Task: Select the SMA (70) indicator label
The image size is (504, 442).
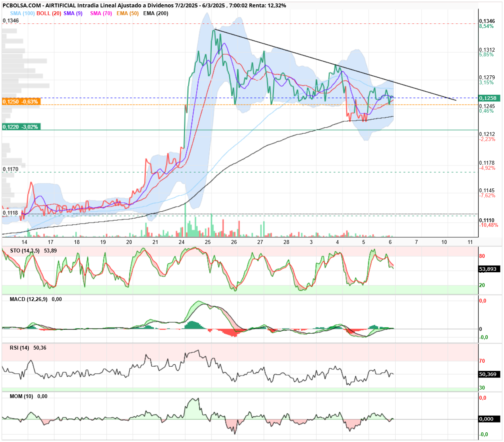Action: (x=101, y=13)
